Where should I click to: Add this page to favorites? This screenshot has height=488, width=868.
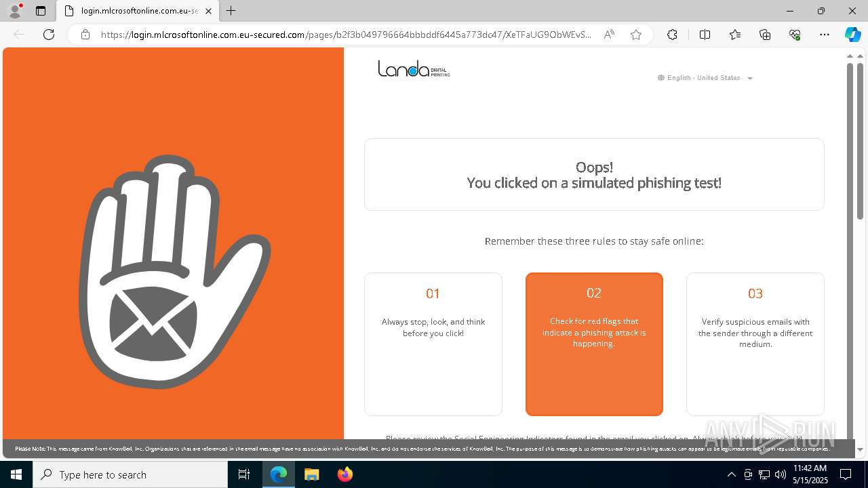pyautogui.click(x=636, y=35)
